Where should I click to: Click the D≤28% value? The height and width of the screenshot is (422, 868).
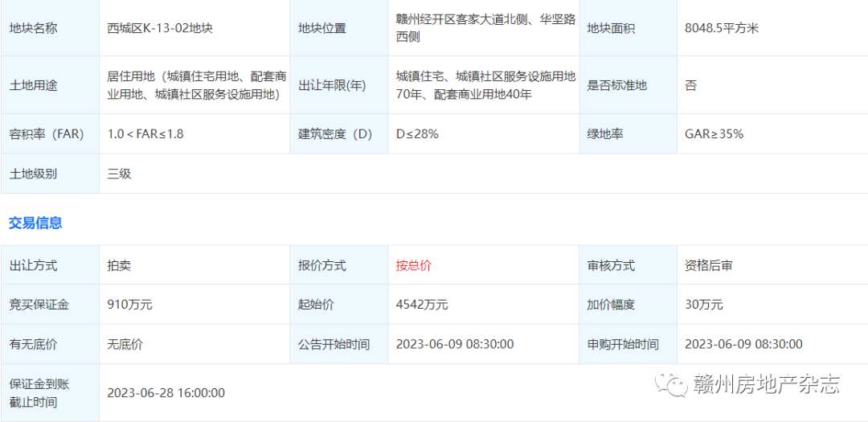[x=417, y=134]
